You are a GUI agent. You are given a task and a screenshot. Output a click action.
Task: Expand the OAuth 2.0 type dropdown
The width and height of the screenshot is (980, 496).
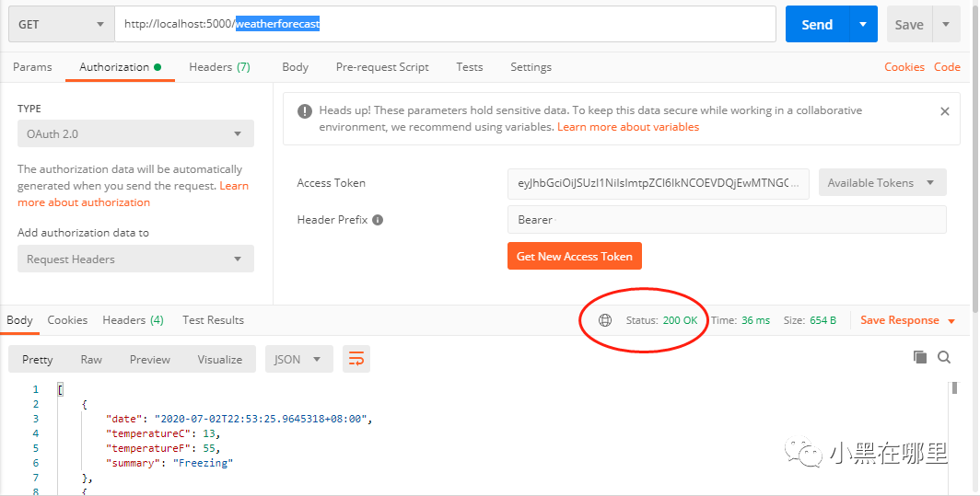(135, 133)
